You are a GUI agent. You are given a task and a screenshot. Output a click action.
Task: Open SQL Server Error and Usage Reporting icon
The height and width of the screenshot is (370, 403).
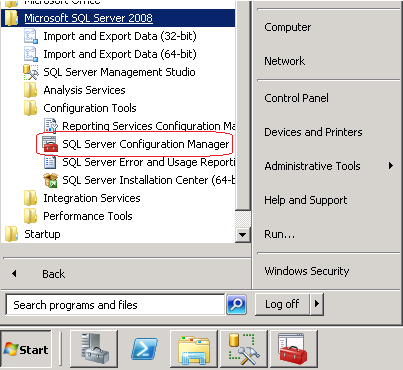pos(50,162)
